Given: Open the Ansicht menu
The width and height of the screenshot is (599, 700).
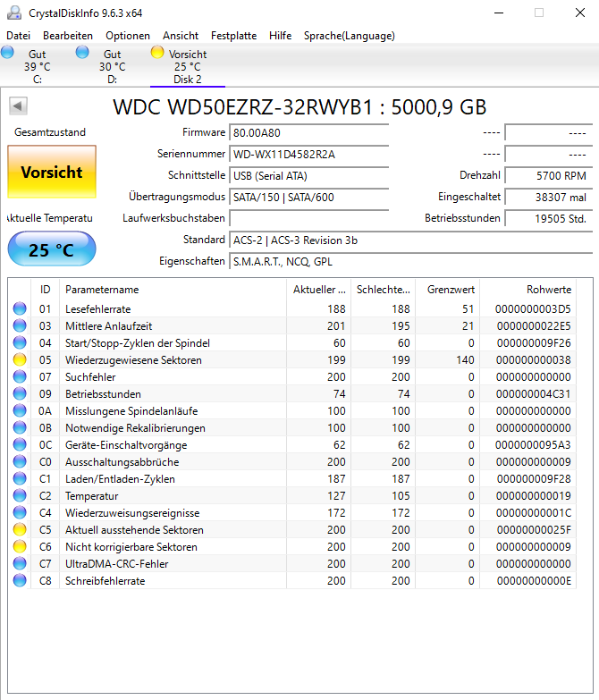Looking at the screenshot, I should tap(181, 36).
